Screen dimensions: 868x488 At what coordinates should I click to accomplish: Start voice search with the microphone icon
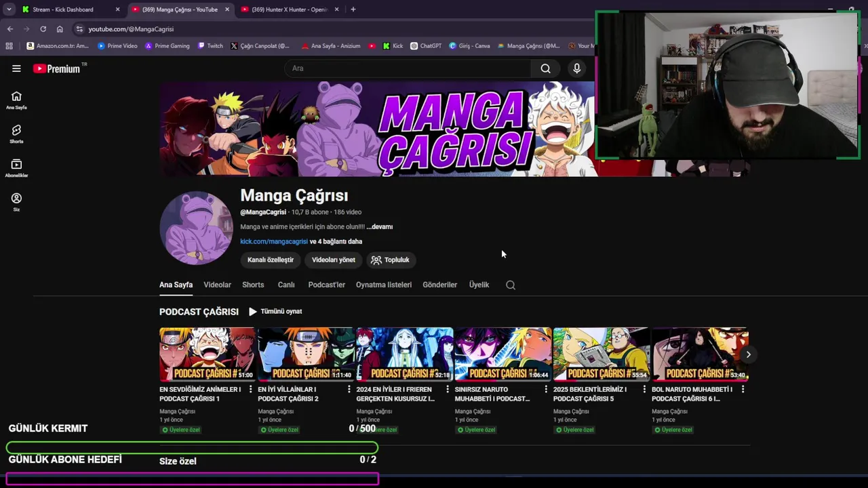coord(577,68)
